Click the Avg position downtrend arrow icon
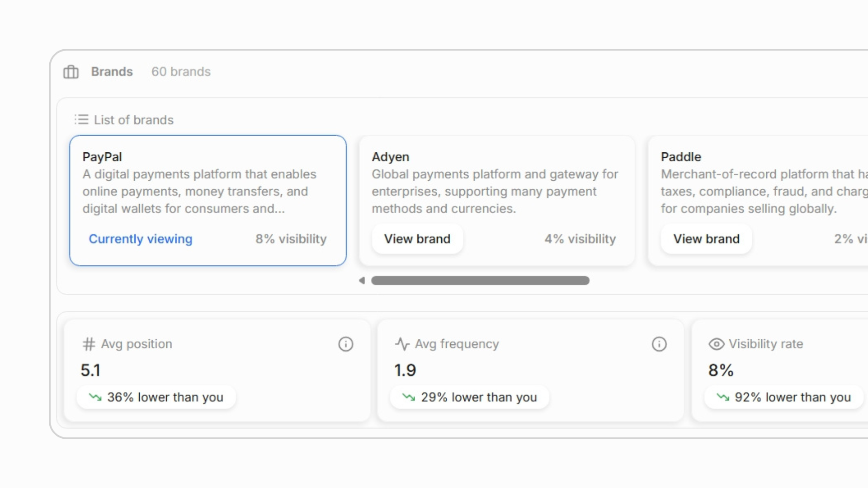Viewport: 868px width, 488px height. click(95, 397)
